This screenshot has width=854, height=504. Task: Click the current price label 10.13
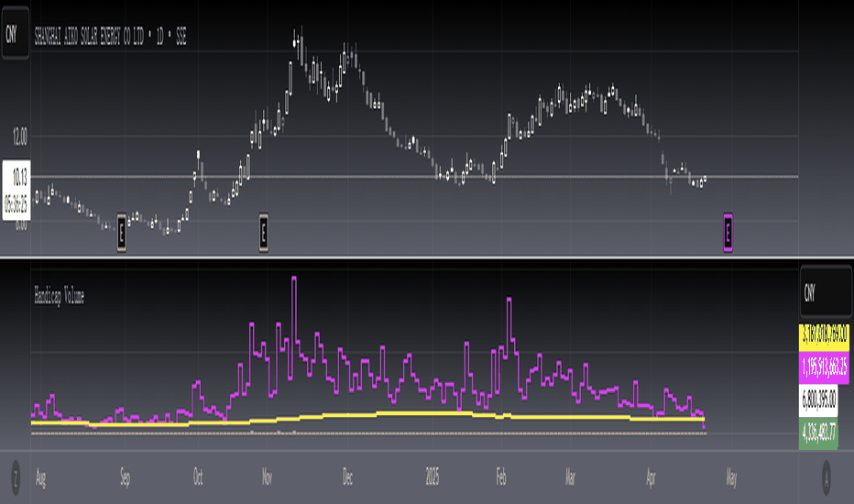[19, 177]
